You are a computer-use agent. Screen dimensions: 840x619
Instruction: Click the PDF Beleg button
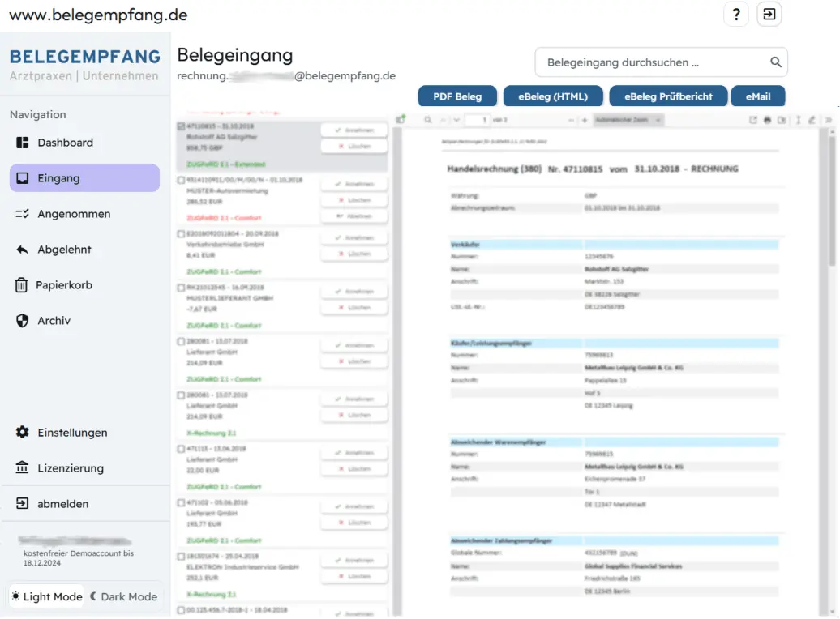point(457,96)
